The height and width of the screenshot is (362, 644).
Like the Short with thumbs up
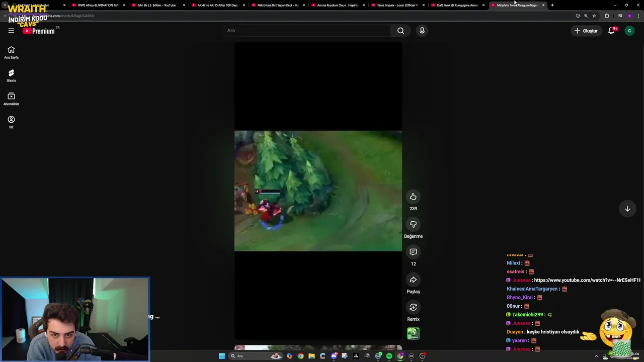pos(413,197)
